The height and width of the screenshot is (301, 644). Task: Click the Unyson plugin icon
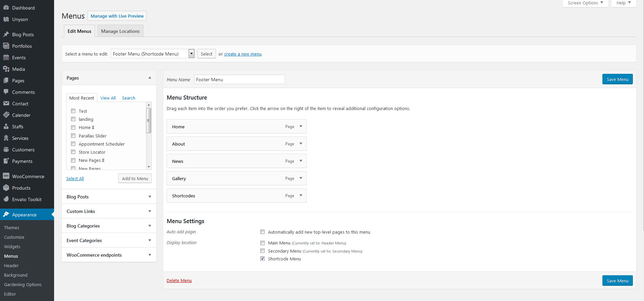[x=6, y=19]
